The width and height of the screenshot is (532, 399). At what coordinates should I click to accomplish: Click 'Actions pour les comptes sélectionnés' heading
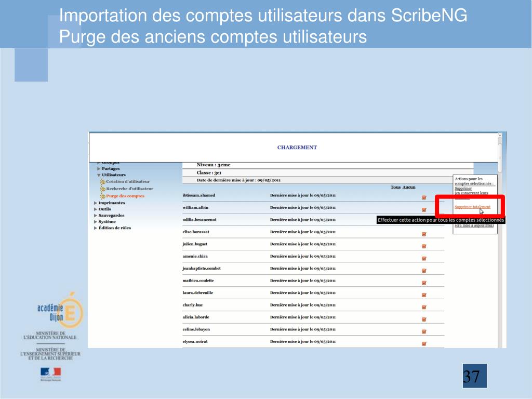(x=474, y=181)
